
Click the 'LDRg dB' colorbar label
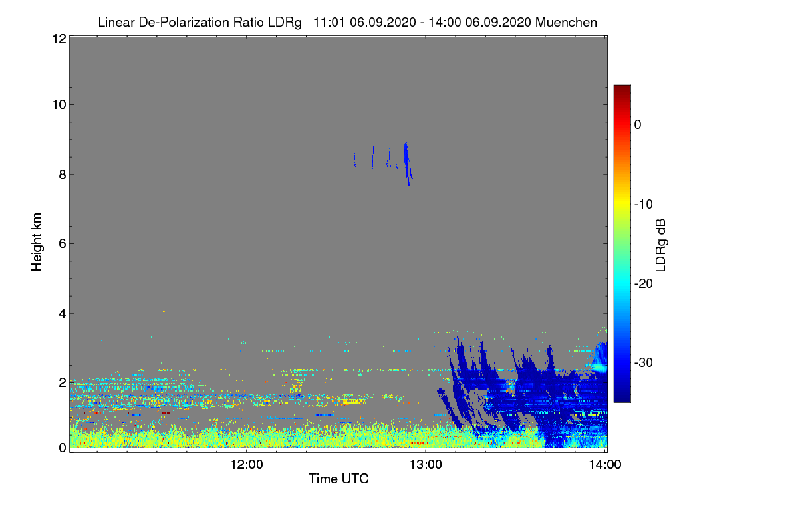click(x=661, y=245)
